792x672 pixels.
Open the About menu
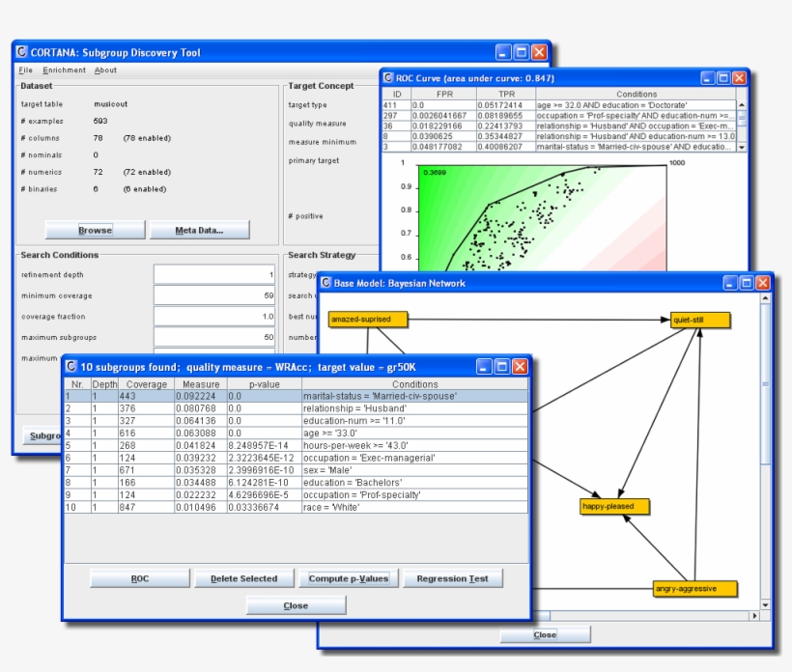click(x=105, y=70)
